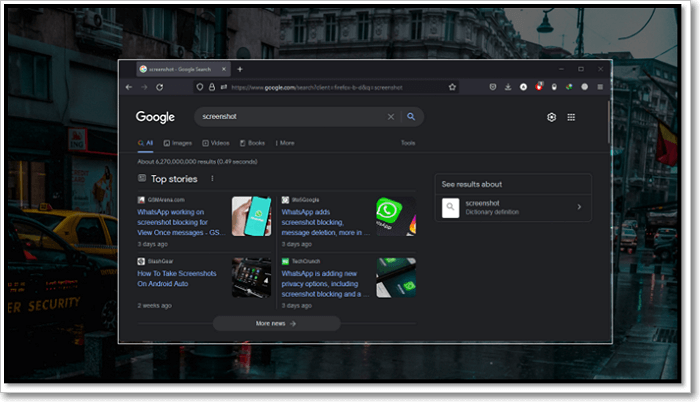This screenshot has width=700, height=402.
Task: Open the Top stories three-dot options menu
Action: tap(212, 179)
